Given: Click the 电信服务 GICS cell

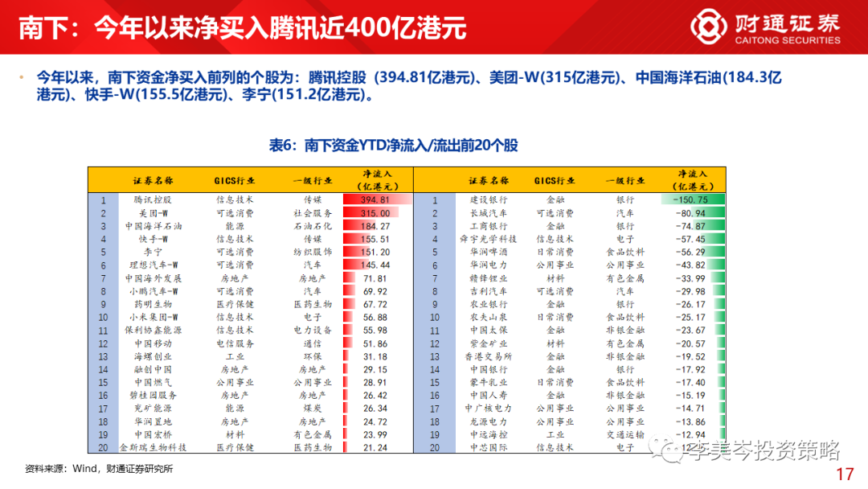Looking at the screenshot, I should (235, 343).
